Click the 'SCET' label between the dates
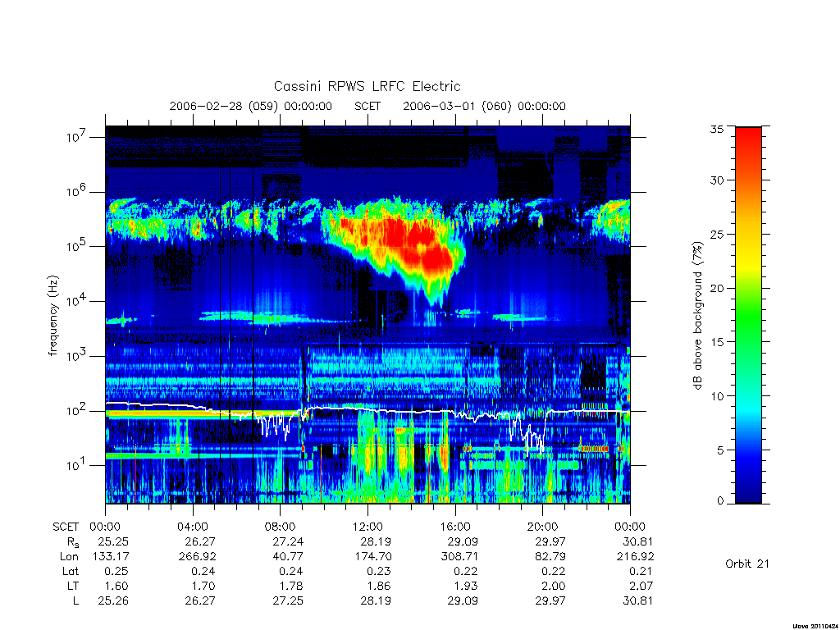 367,106
